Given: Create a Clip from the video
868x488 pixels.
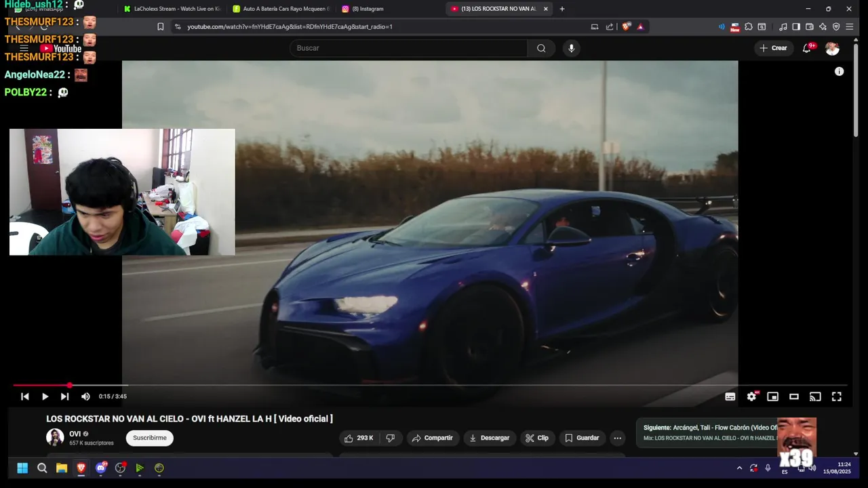Looking at the screenshot, I should tap(536, 438).
